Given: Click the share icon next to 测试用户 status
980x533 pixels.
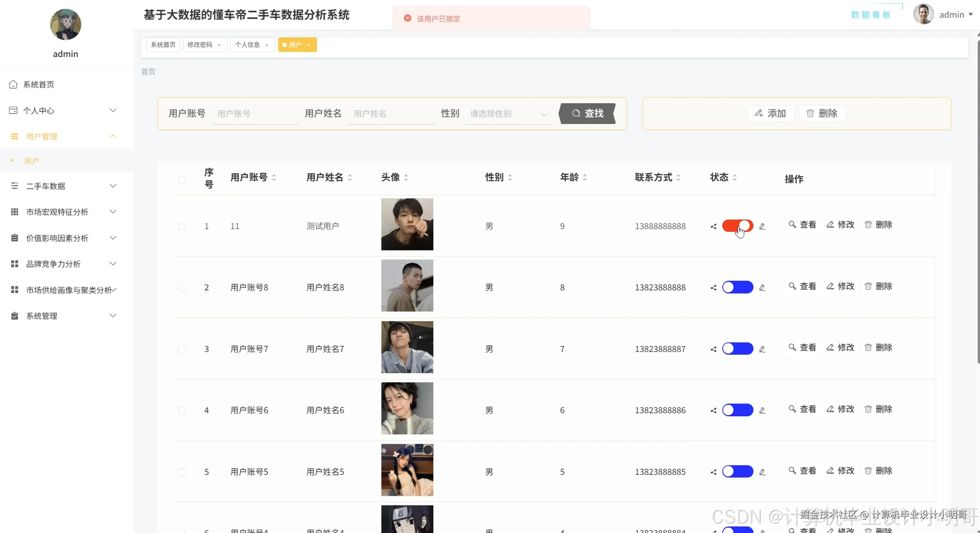Looking at the screenshot, I should 713,227.
